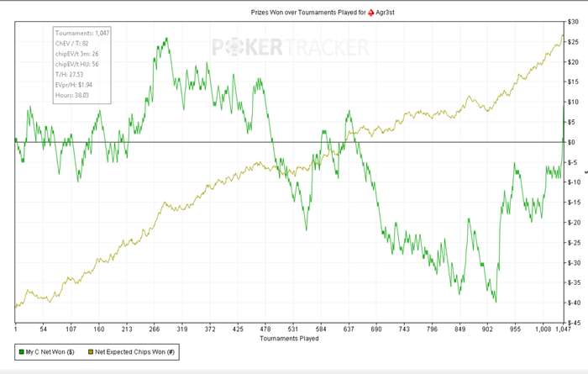Click chipEV/t HU: 56 stat line
The image size is (588, 374).
click(77, 64)
